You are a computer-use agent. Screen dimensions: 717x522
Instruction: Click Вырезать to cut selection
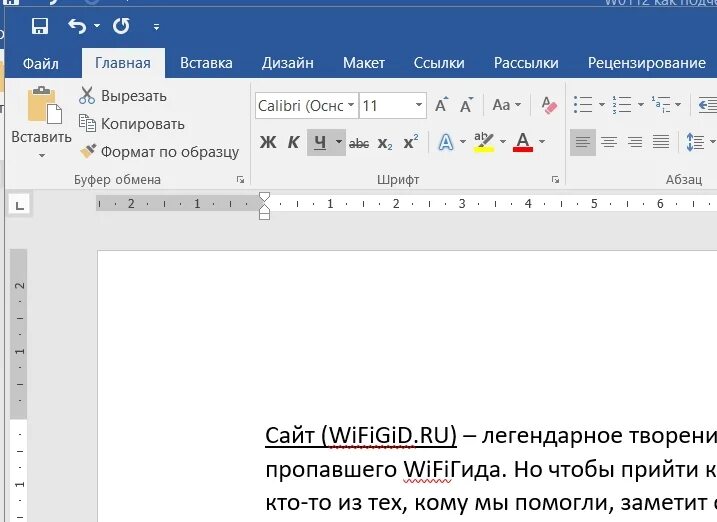click(123, 96)
